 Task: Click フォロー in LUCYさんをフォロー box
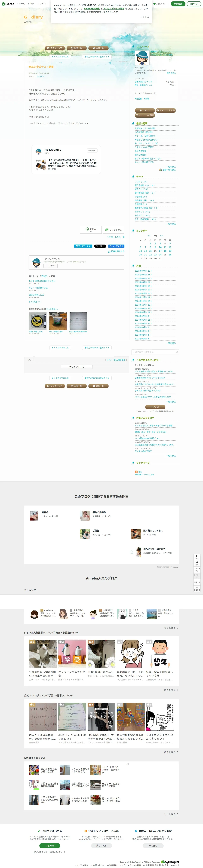coord(51,266)
